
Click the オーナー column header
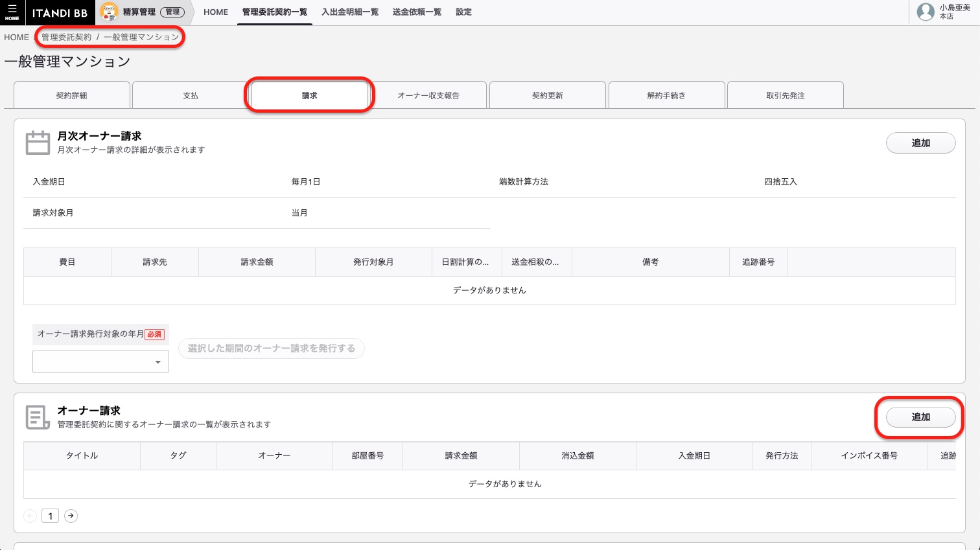coord(274,456)
